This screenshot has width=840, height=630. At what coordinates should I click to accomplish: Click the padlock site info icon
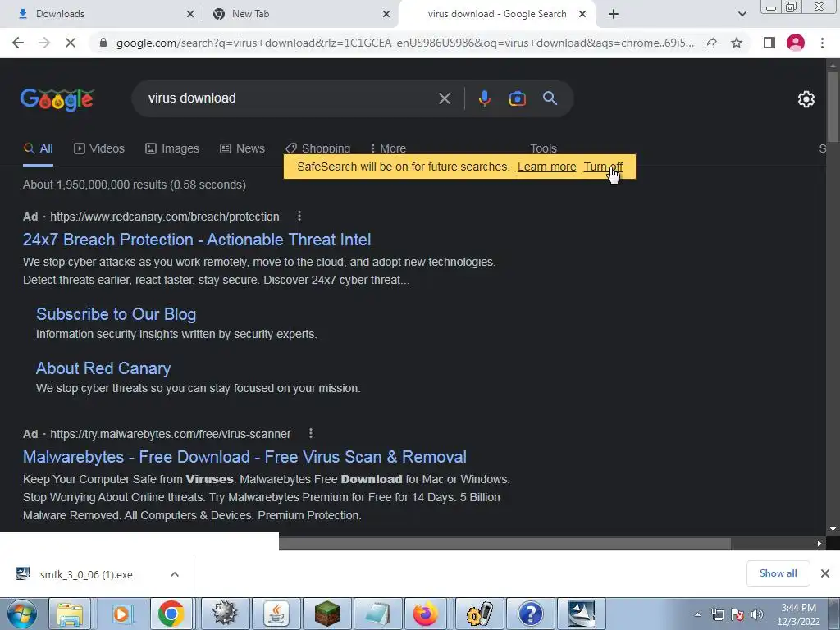pos(103,43)
